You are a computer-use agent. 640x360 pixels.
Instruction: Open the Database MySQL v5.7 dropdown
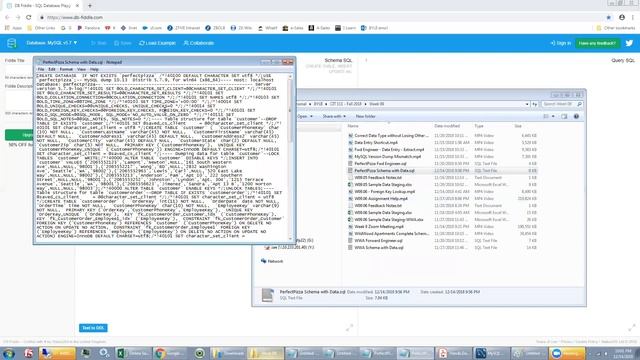point(52,43)
